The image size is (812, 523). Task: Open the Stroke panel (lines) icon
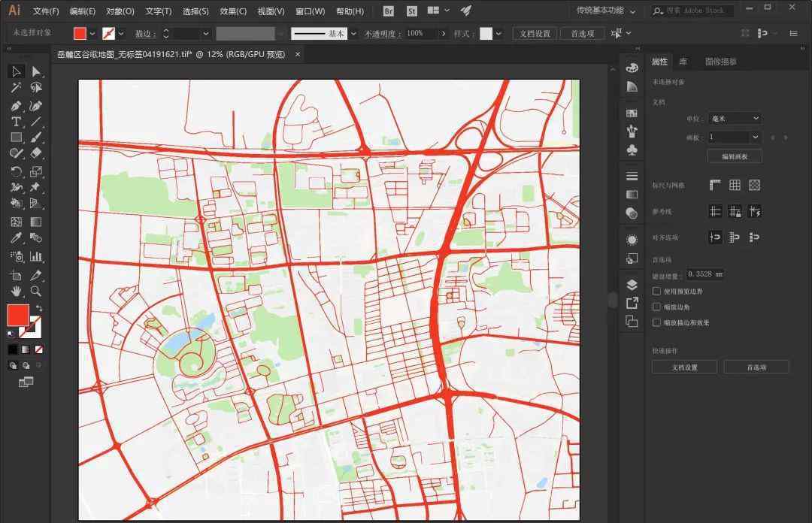point(632,176)
